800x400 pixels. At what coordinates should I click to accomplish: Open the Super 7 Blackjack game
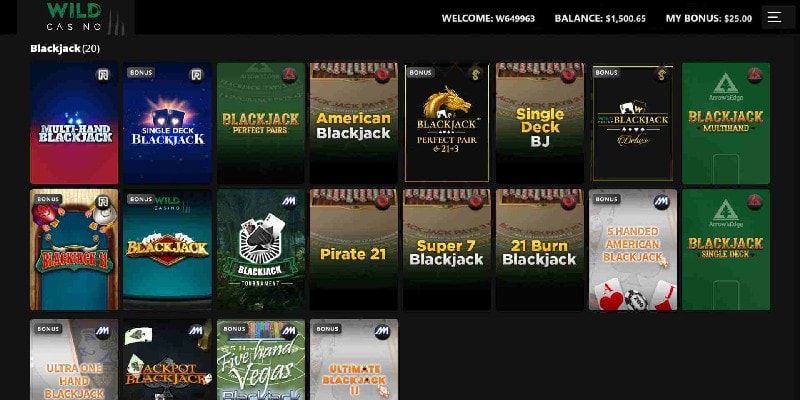point(447,249)
